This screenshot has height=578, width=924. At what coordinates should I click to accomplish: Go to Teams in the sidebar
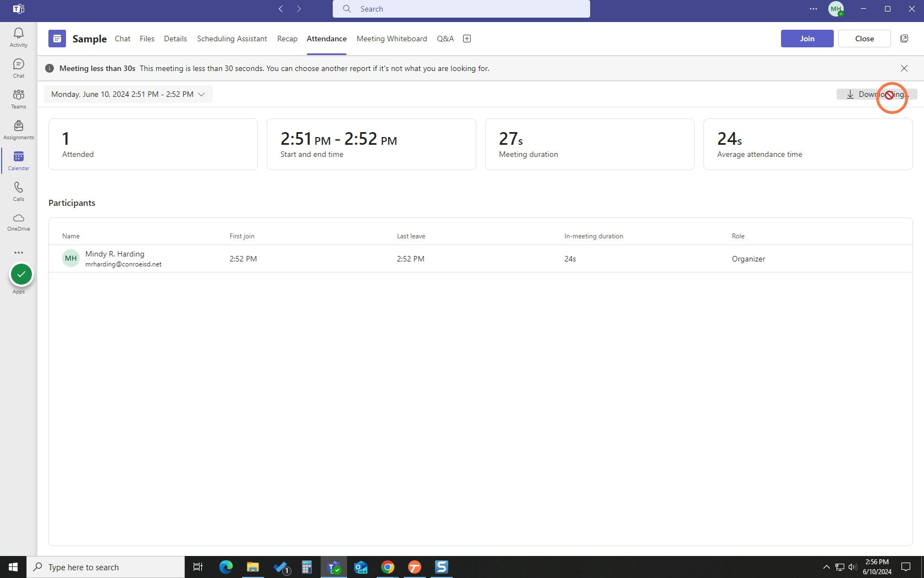(x=19, y=99)
